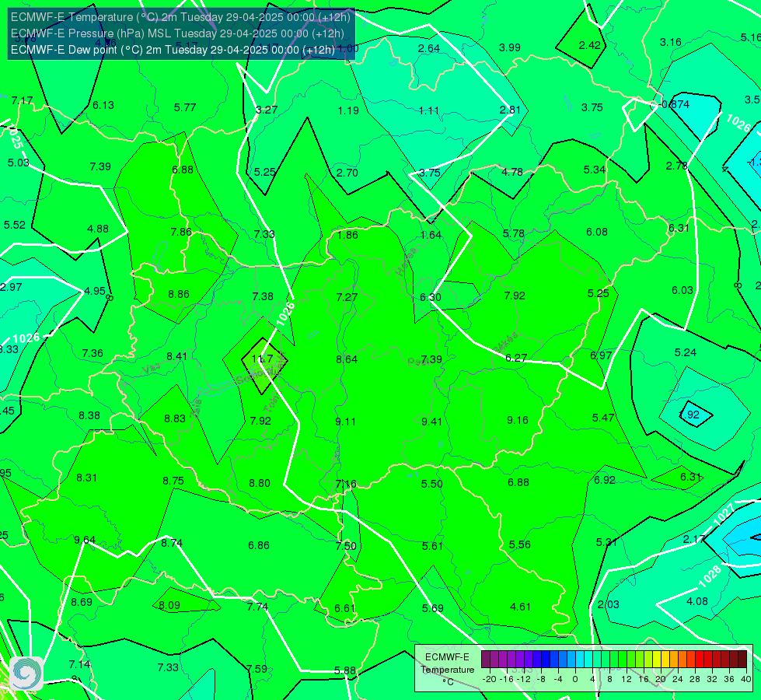Click the 11.7 dew point value
The image size is (761, 700).
263,359
